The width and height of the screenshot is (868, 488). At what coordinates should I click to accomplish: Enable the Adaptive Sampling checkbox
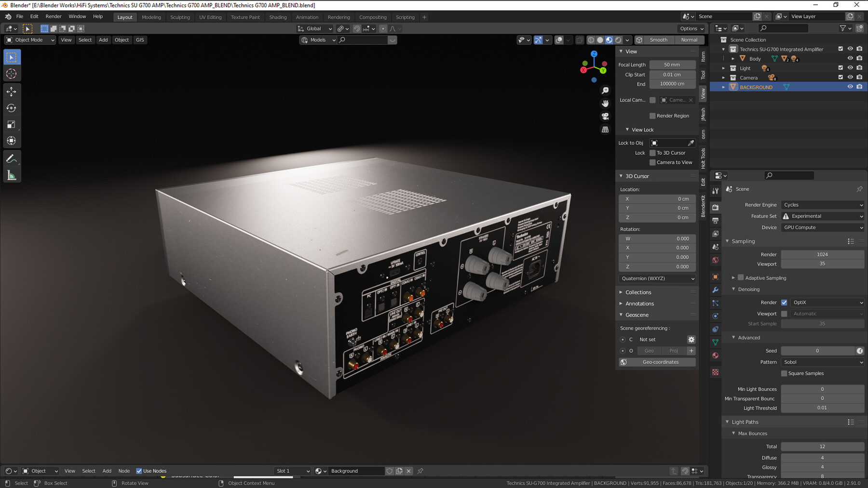point(741,277)
